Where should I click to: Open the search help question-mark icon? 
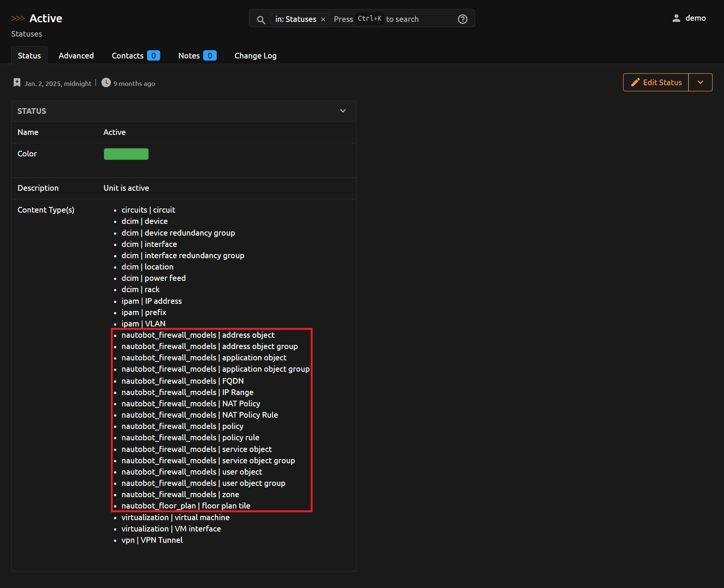(x=462, y=19)
